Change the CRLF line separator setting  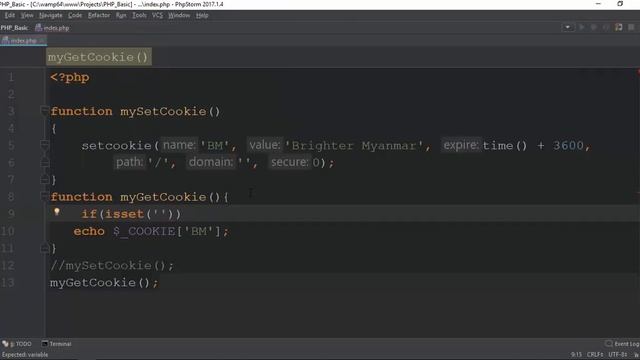tap(595, 355)
